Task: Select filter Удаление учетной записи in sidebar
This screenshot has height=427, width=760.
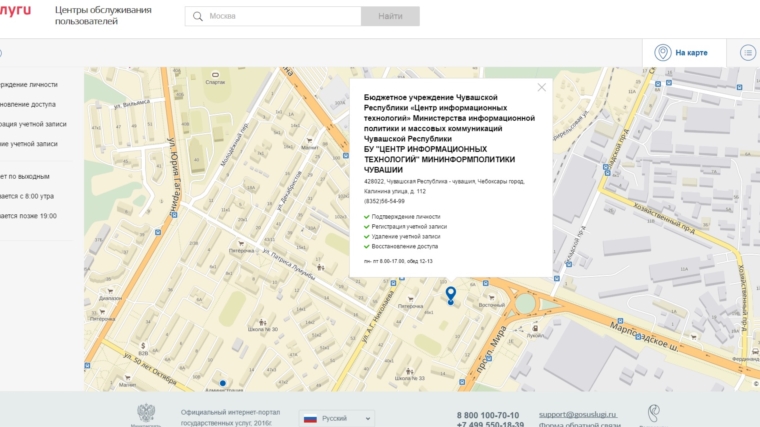Action: (x=29, y=144)
